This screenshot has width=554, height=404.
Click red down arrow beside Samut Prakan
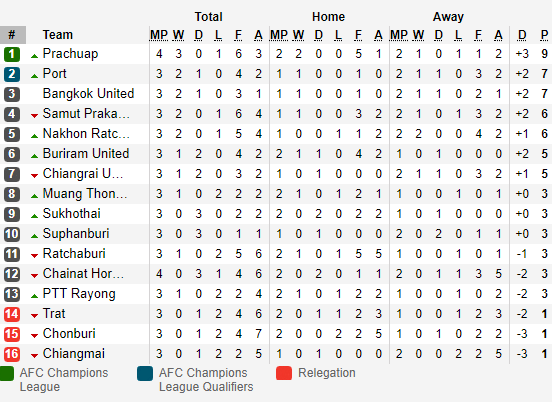pos(34,116)
